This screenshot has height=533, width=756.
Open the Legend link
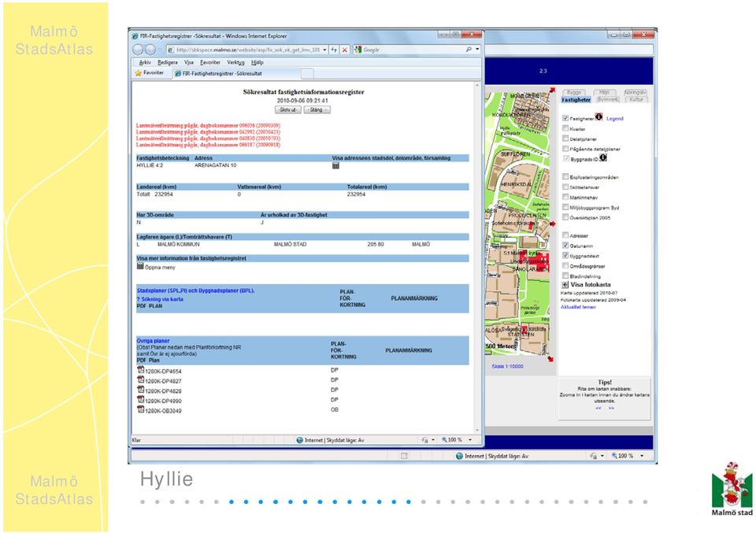click(x=615, y=119)
